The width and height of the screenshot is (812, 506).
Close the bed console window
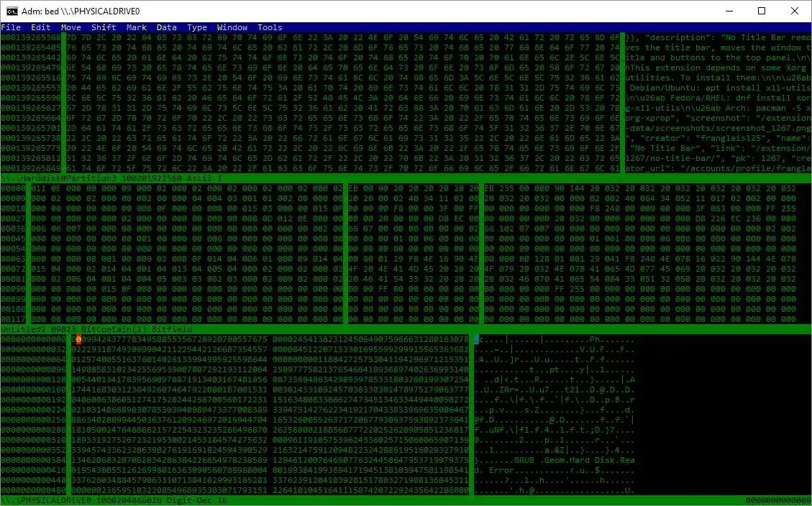795,11
